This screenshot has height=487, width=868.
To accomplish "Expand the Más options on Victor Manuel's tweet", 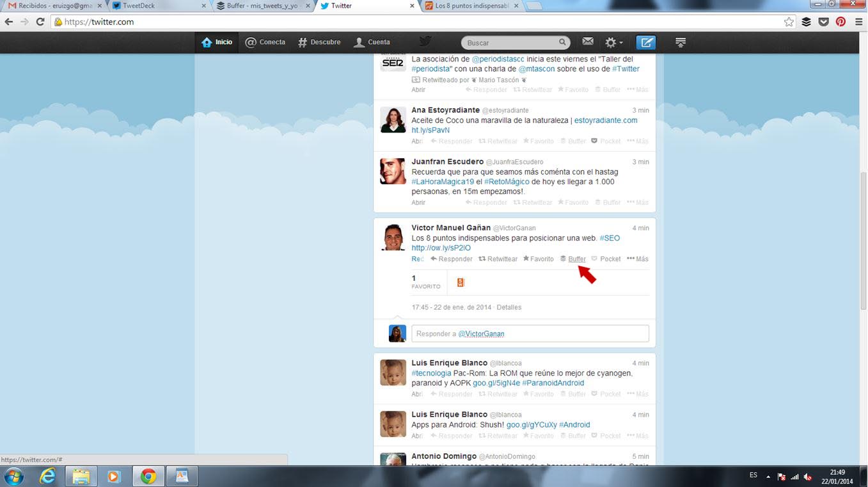I will [638, 259].
